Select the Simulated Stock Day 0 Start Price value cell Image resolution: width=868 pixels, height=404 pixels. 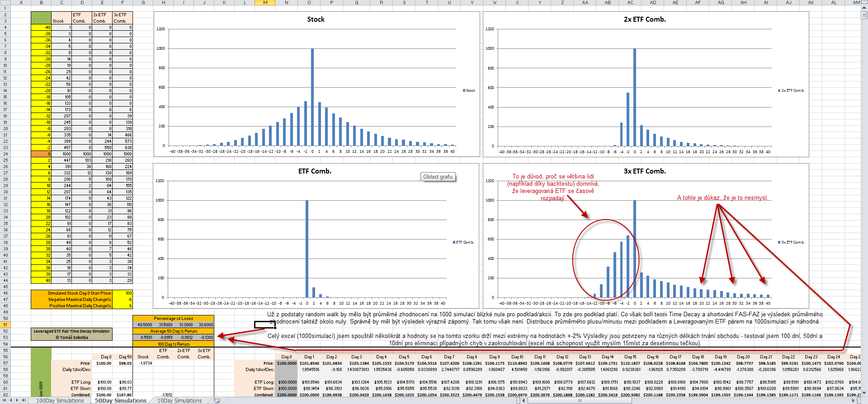point(122,293)
